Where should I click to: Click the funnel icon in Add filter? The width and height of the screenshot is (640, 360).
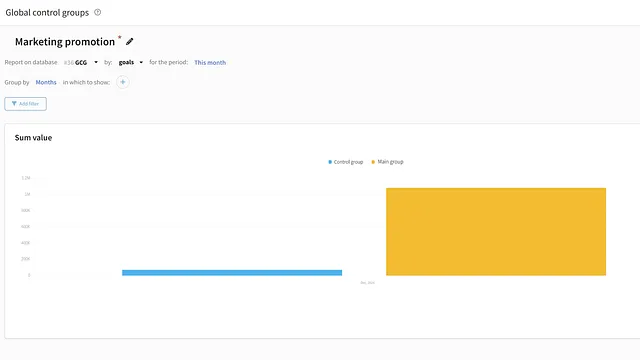coord(14,104)
